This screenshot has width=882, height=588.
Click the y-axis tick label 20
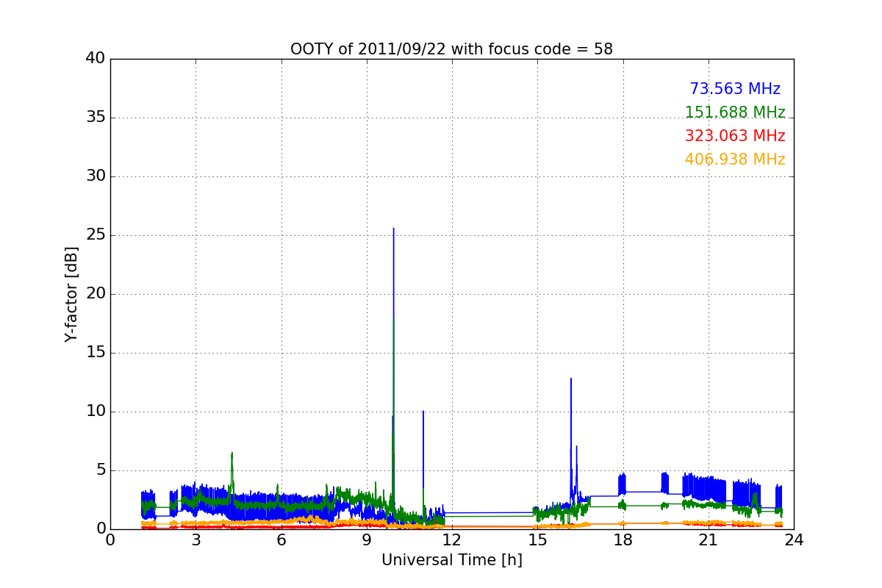tap(96, 294)
